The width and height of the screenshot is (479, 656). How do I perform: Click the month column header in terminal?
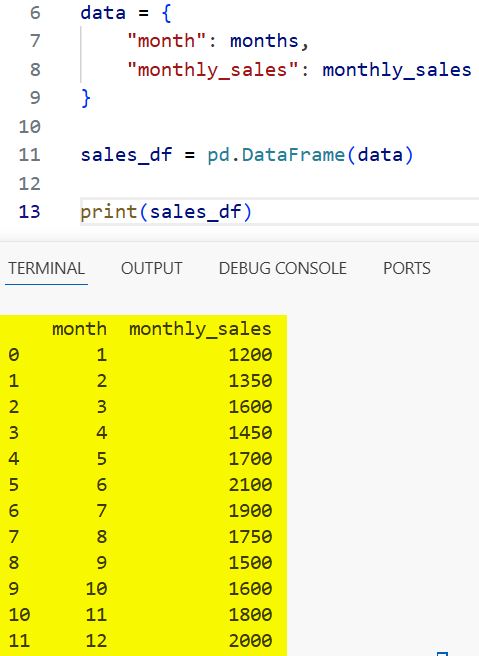(x=79, y=329)
